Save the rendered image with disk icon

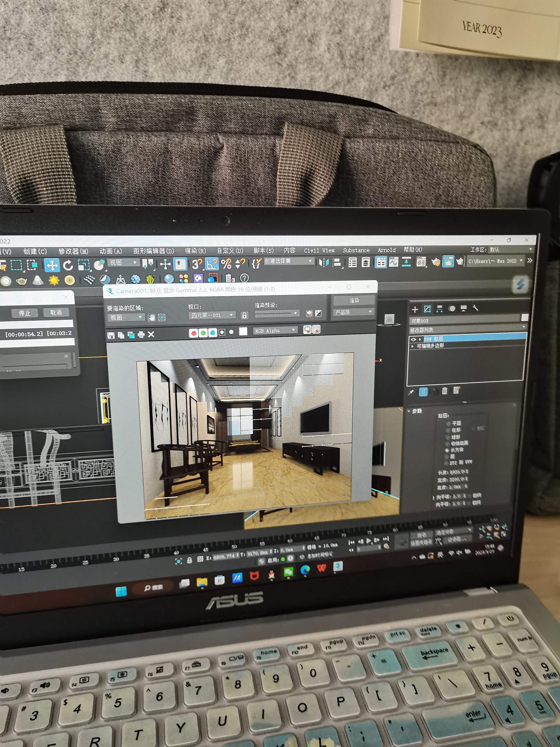coord(111,335)
